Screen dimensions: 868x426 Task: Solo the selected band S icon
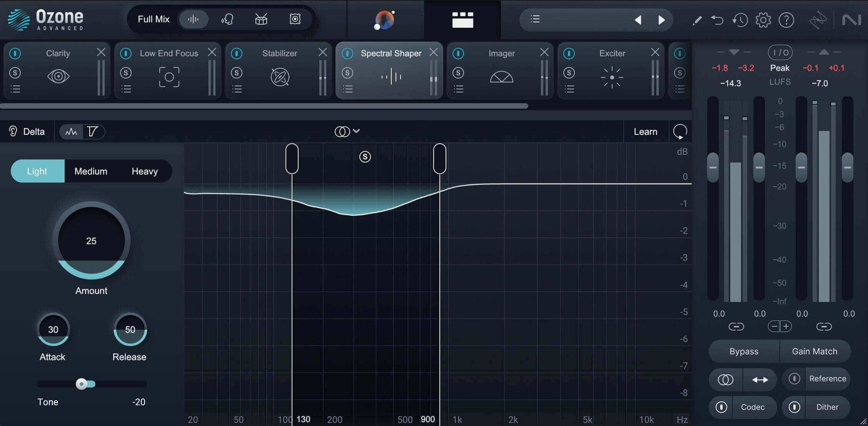365,157
